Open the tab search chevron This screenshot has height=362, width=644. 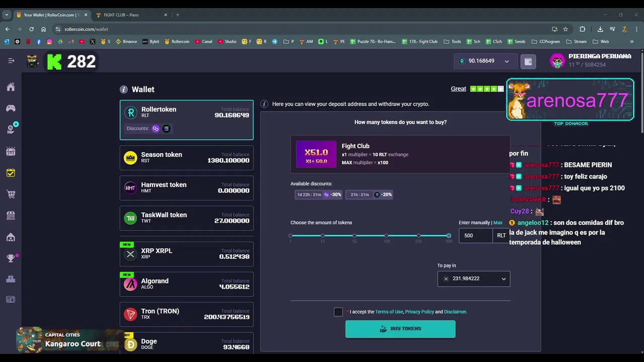coord(7,15)
